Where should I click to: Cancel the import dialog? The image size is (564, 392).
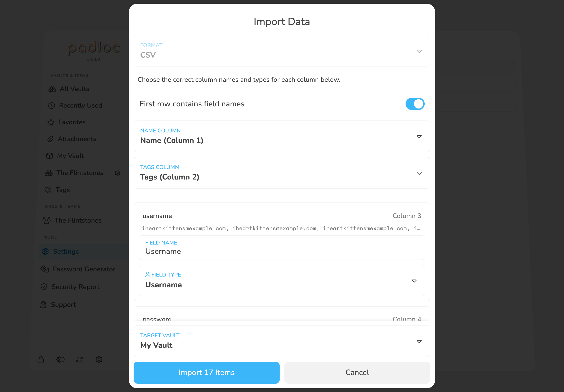point(357,373)
